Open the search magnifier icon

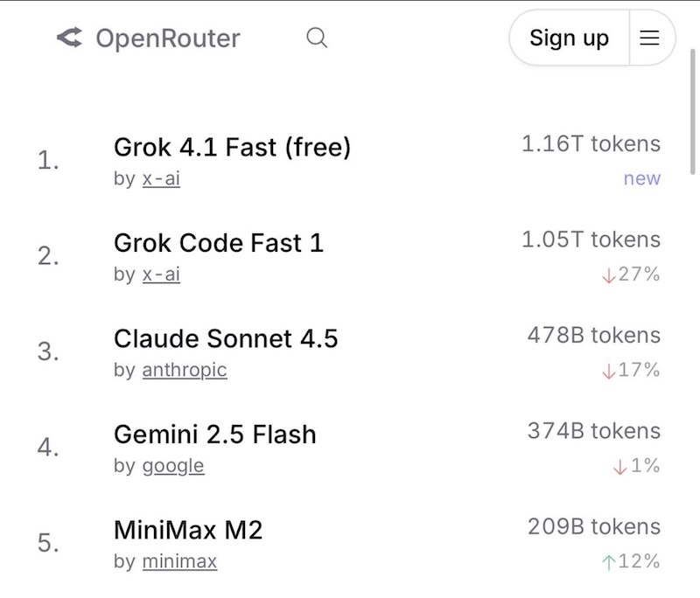click(317, 38)
